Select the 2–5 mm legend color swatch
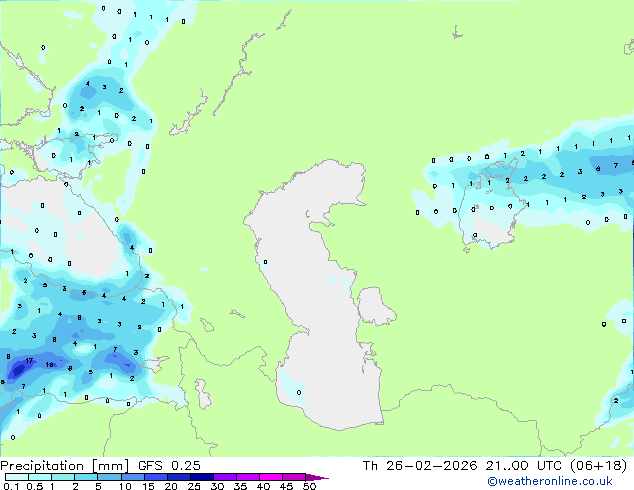Viewport: 634px width, 490px height. pos(86,477)
